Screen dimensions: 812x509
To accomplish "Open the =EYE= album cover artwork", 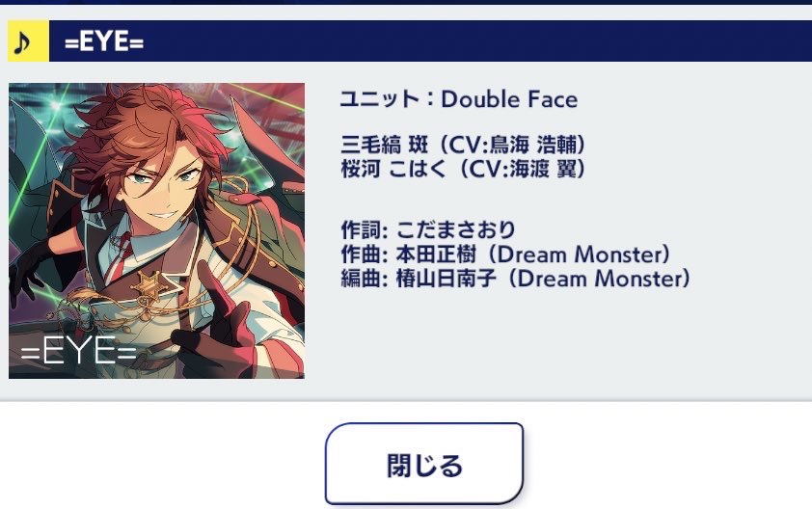I will click(x=156, y=231).
